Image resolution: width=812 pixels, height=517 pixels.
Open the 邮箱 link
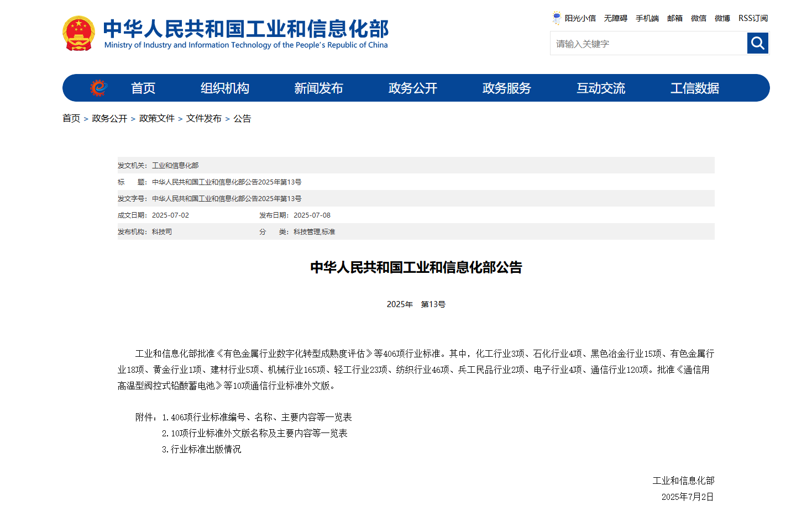(x=675, y=18)
